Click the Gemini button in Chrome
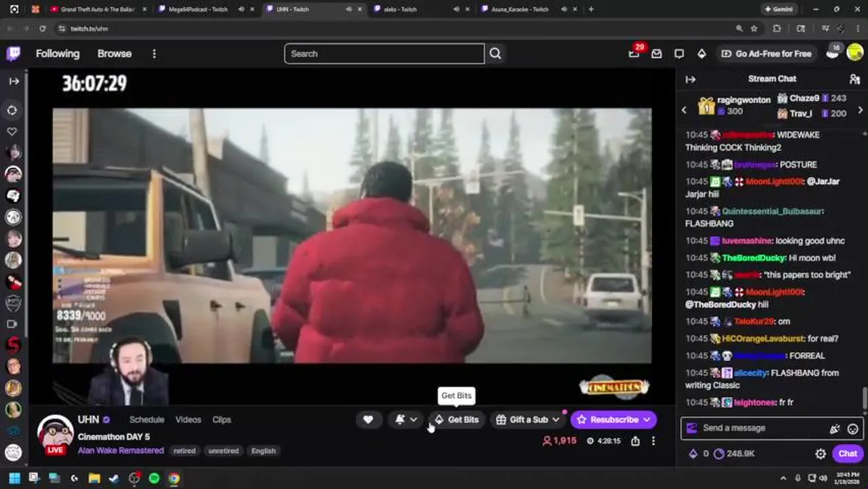 click(x=778, y=10)
